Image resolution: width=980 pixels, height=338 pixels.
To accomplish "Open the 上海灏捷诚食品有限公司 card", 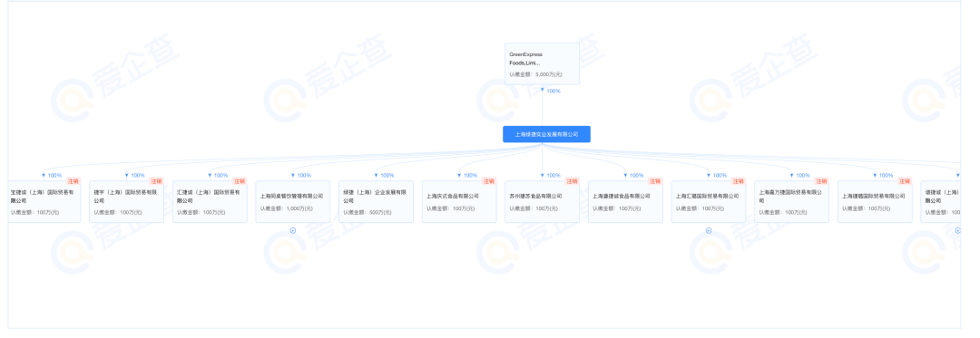I will click(625, 201).
